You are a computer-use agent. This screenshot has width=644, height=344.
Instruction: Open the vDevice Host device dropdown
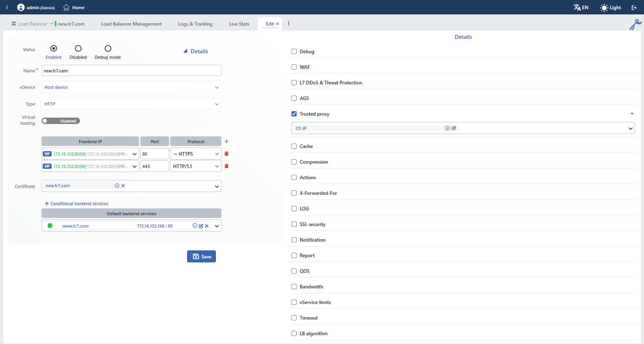coord(132,87)
